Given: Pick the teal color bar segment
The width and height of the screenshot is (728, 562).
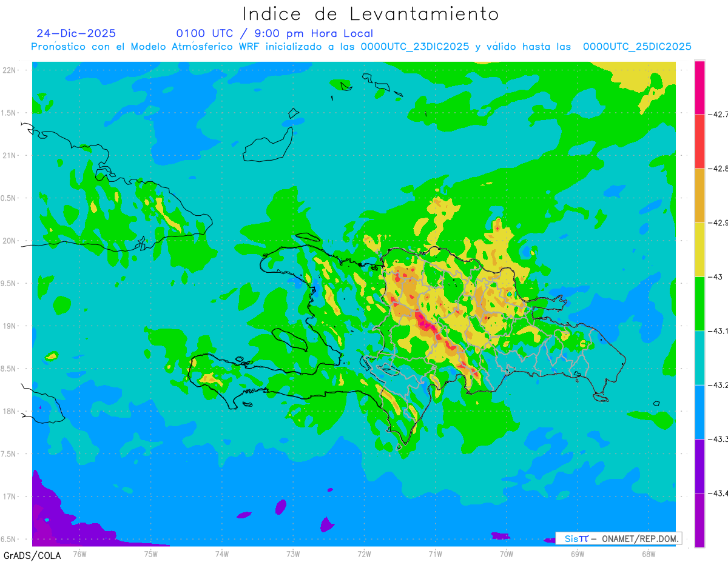Looking at the screenshot, I should pos(699,357).
